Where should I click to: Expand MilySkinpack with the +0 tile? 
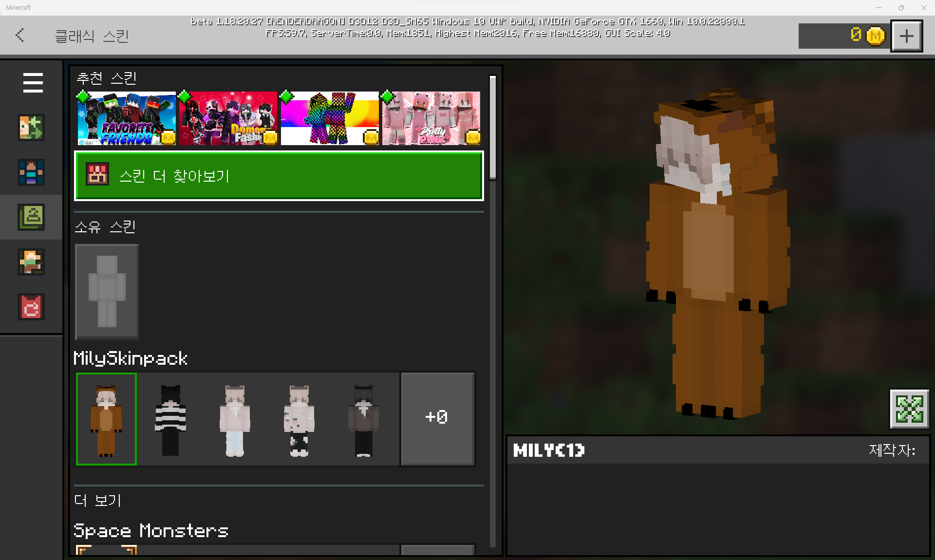point(437,418)
